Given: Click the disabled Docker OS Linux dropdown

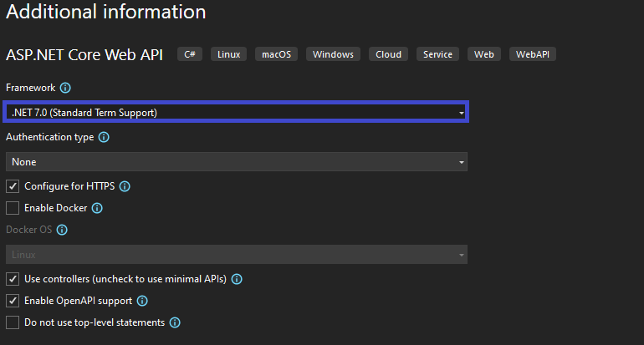Looking at the screenshot, I should (x=237, y=254).
